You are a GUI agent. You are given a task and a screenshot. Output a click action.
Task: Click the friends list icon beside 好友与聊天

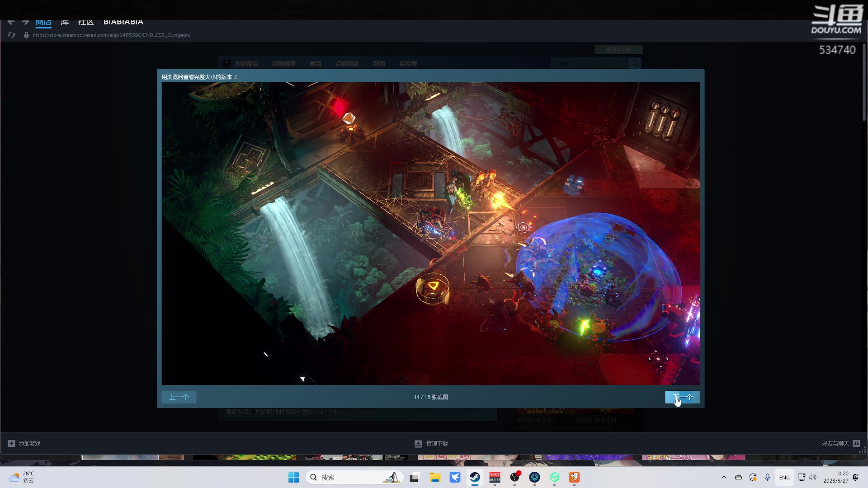coord(857,443)
